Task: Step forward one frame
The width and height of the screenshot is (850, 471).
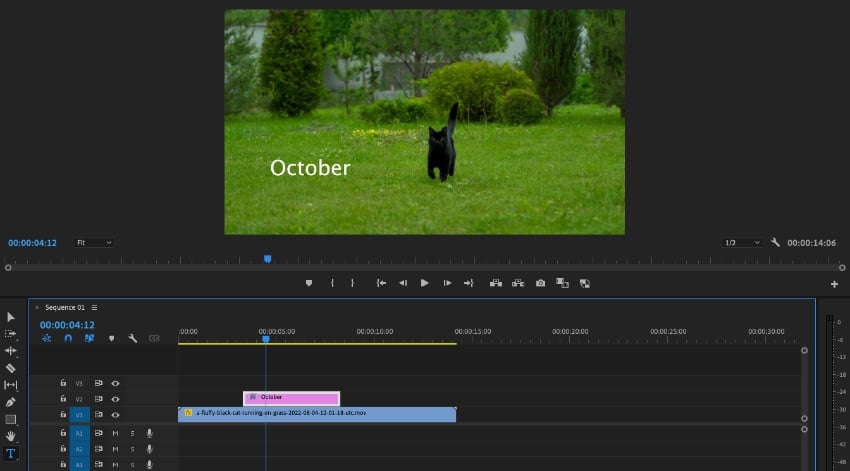Action: click(447, 283)
